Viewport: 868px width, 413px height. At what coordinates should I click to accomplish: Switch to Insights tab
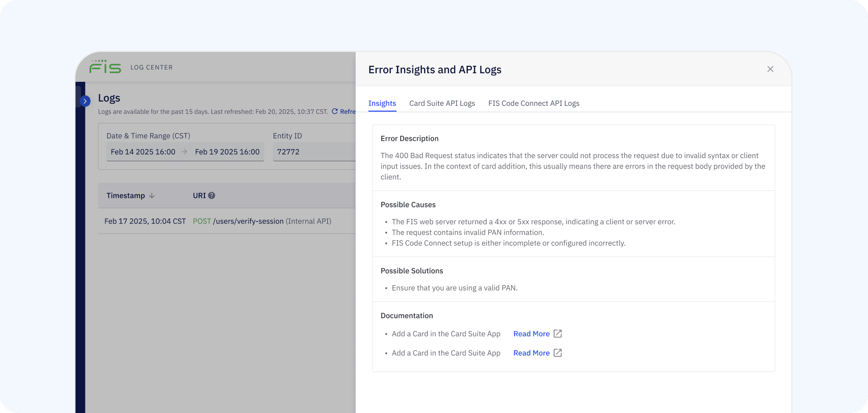click(382, 103)
